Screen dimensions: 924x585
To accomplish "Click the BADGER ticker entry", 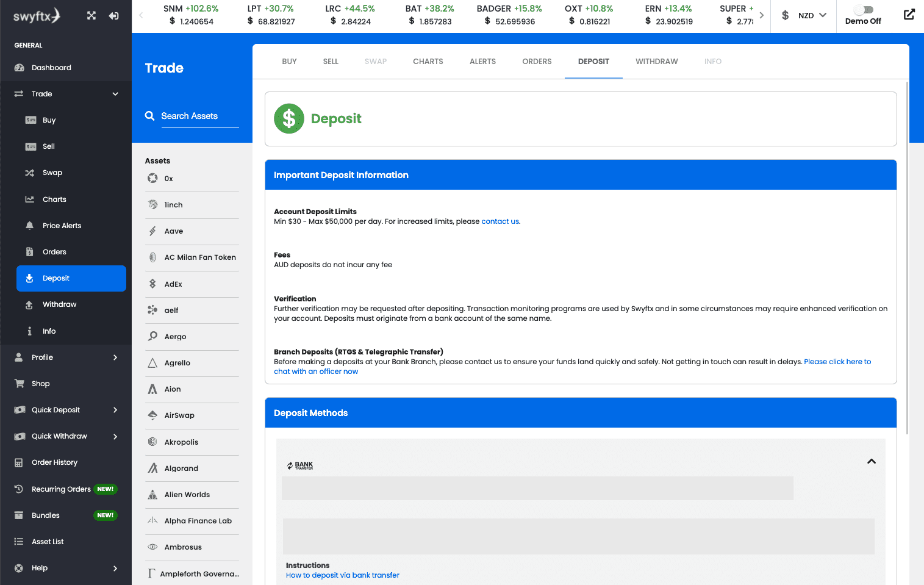I will (x=509, y=15).
